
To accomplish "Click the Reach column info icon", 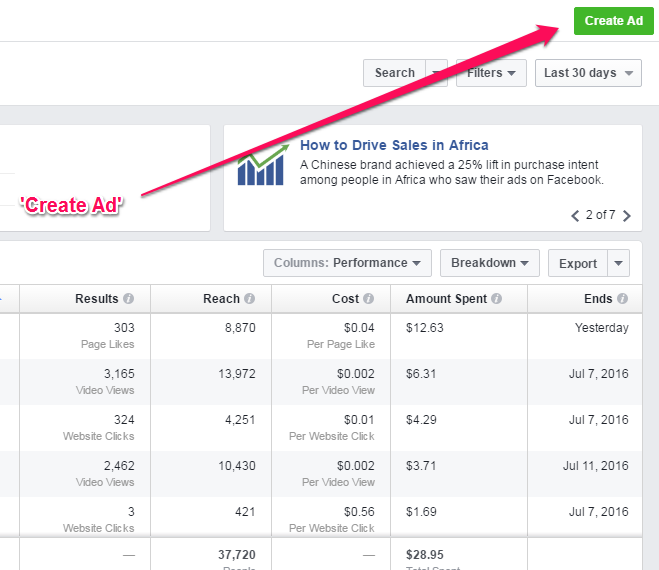I will click(250, 299).
